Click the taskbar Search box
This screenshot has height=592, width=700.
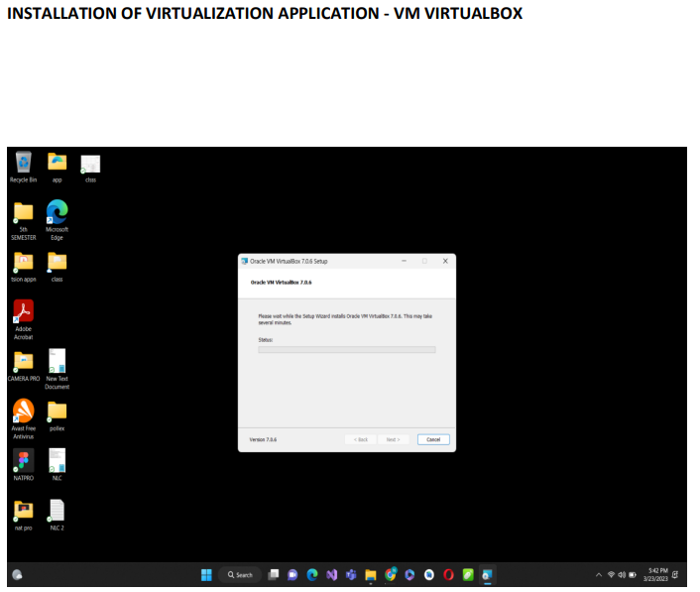pos(240,575)
